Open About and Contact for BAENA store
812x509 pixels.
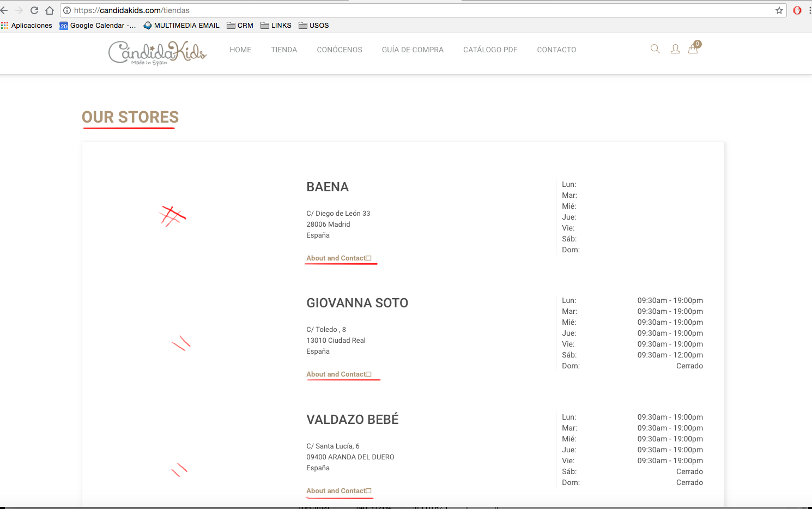click(339, 258)
